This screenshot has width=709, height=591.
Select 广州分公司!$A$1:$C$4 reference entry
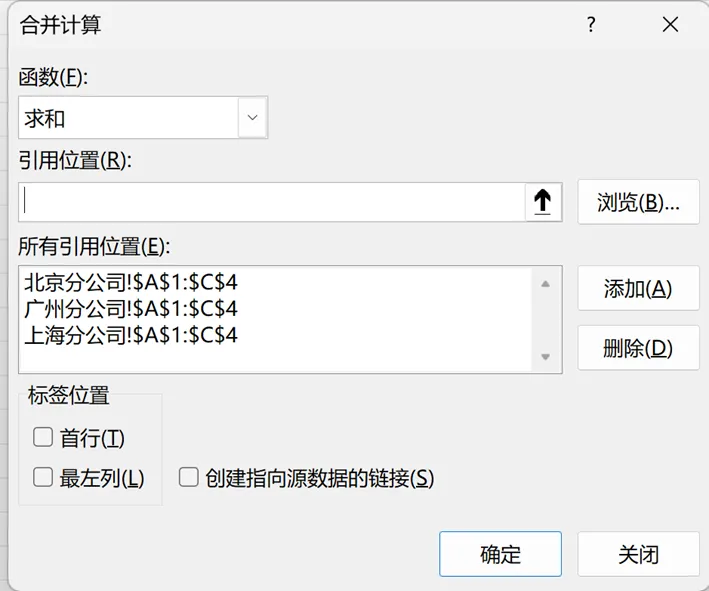130,309
